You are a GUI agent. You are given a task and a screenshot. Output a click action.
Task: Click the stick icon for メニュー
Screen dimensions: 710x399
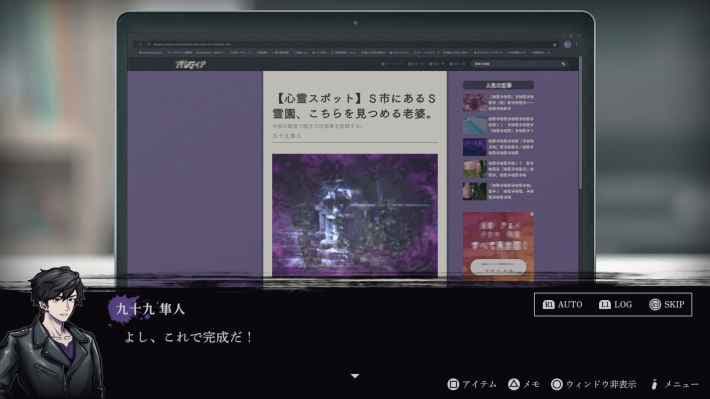coord(654,385)
